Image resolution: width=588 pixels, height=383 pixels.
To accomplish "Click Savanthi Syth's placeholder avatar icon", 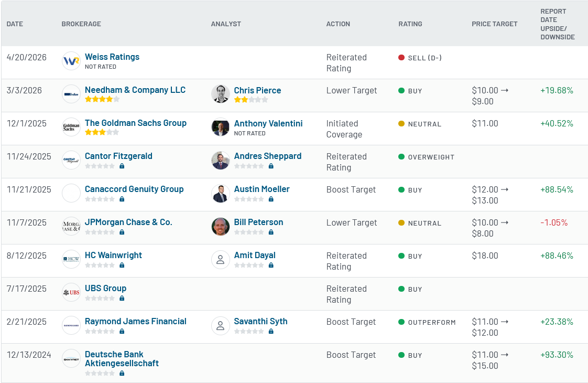I will coord(221,325).
